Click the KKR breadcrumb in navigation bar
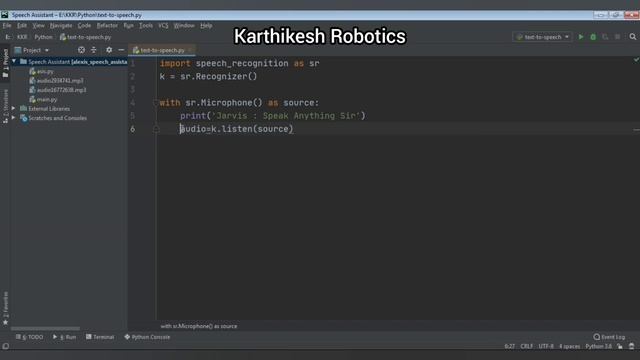 pos(22,37)
